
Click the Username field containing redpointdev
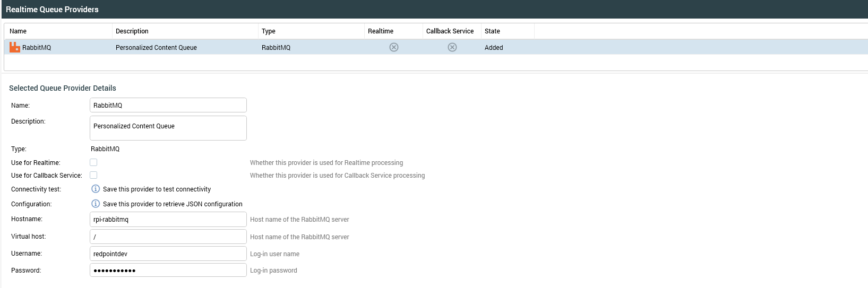[168, 254]
